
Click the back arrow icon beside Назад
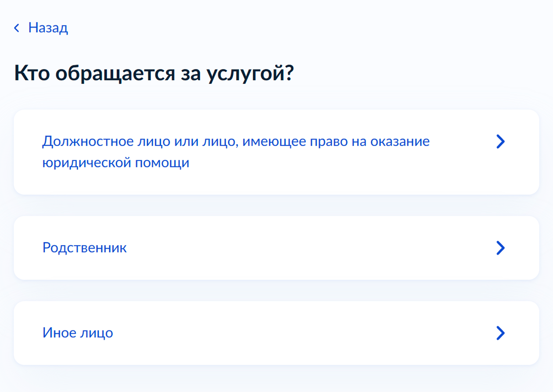(x=17, y=28)
